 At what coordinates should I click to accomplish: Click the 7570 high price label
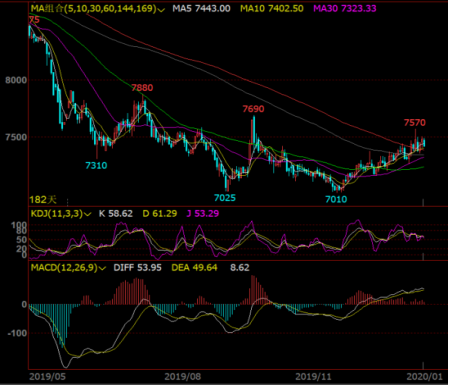[x=415, y=123]
